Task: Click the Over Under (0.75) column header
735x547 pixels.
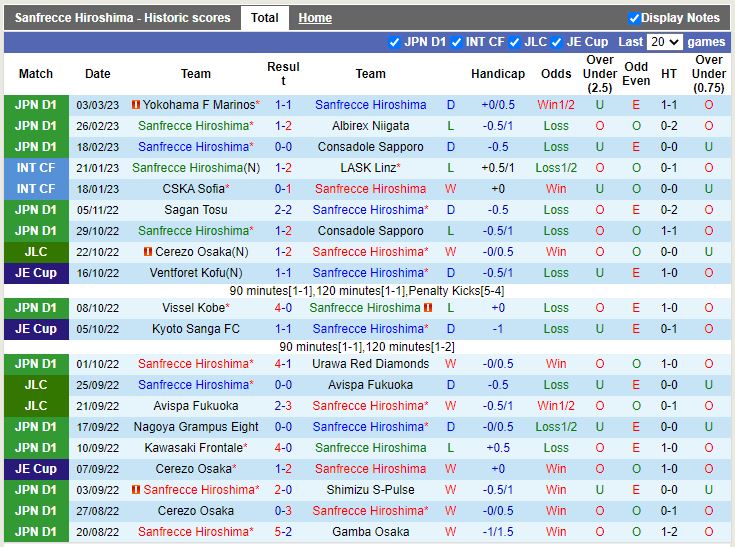Action: coord(709,74)
